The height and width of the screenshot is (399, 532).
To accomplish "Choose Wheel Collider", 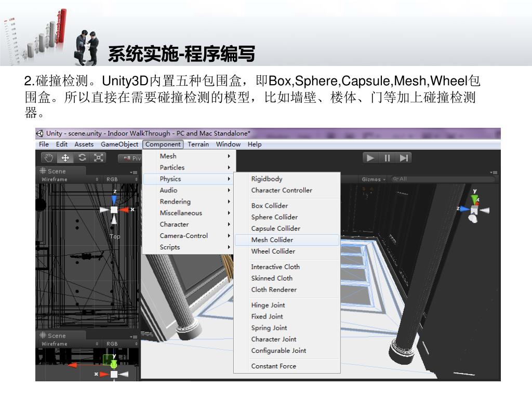I will coord(287,251).
